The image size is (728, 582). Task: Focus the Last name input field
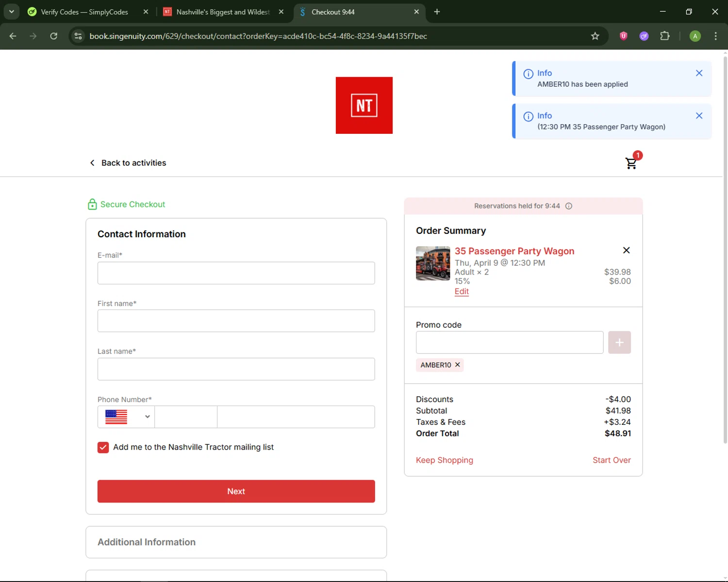tap(236, 369)
